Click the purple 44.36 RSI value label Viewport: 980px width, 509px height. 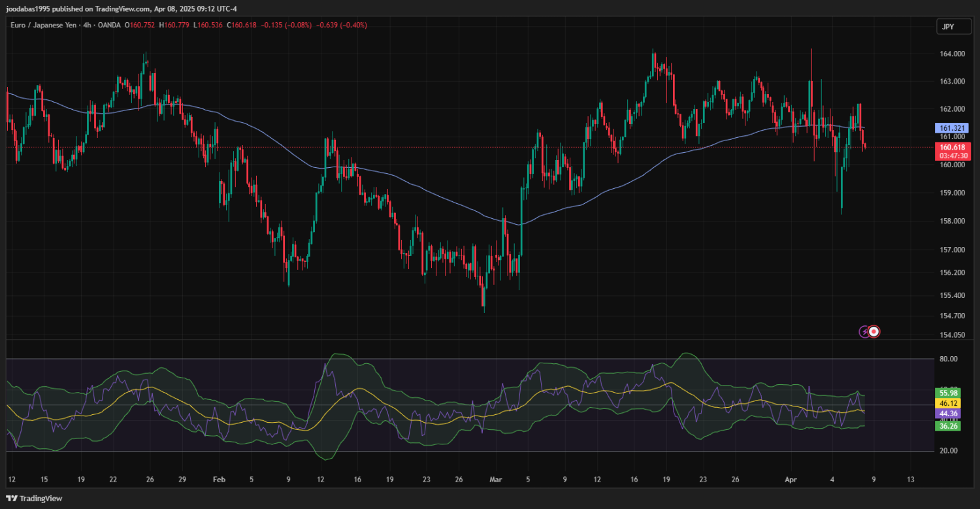(948, 414)
